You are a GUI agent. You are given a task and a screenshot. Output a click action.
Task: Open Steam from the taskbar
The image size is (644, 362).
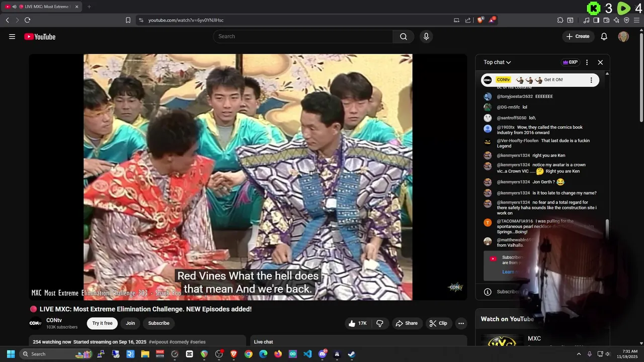tap(351, 354)
